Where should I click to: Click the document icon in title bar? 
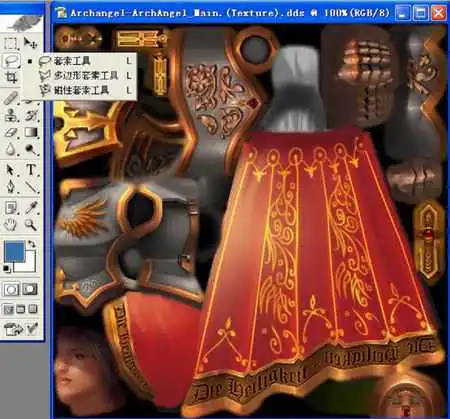(61, 12)
